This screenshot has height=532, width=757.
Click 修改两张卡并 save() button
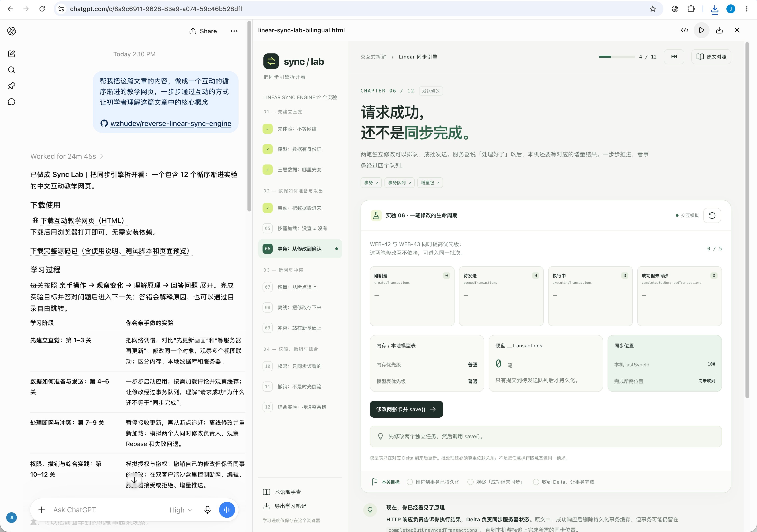(x=406, y=409)
